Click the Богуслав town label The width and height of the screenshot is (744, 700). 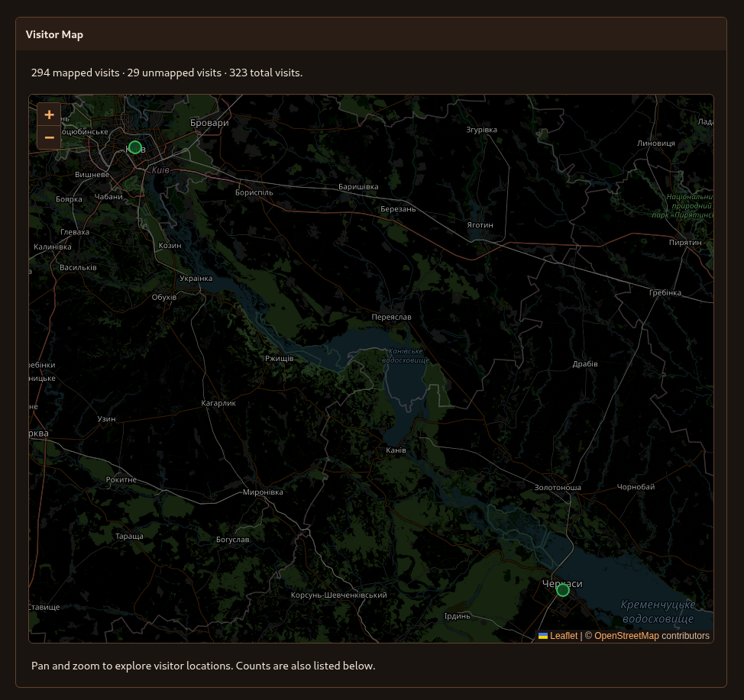click(x=232, y=540)
